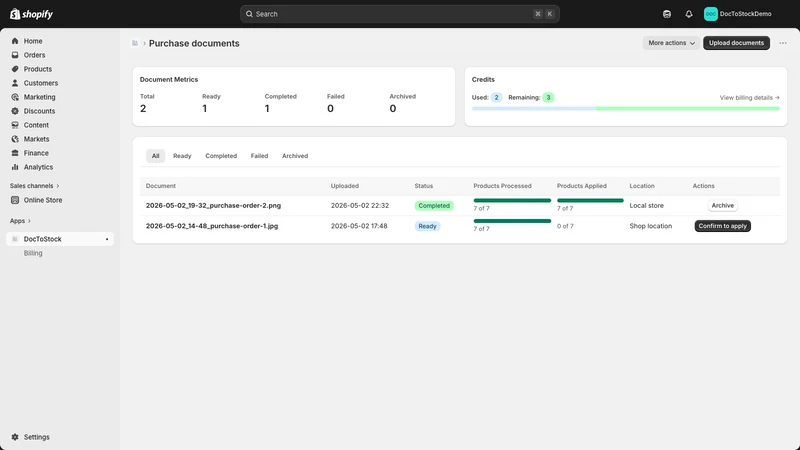
Task: Click Products Processed bar for purchase-order-2
Action: [512, 201]
